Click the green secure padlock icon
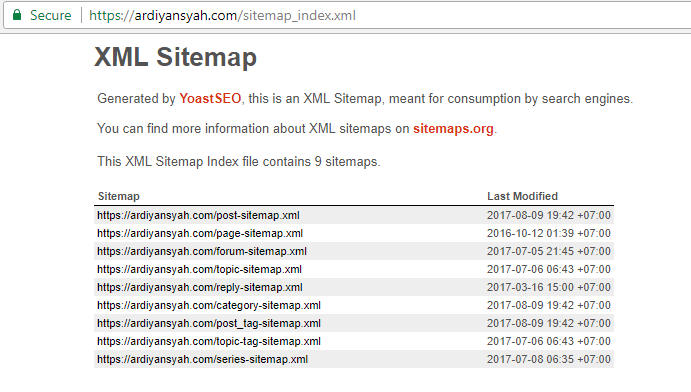691x392 pixels. click(17, 15)
